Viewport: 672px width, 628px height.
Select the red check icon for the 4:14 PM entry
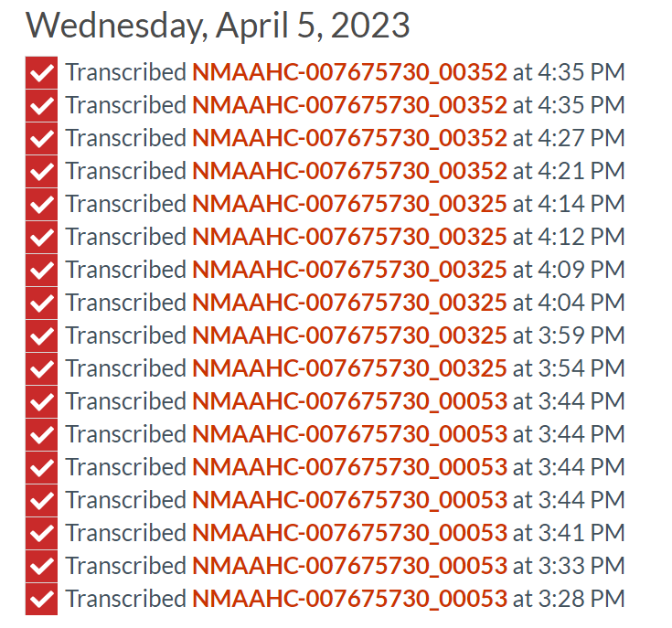(x=41, y=204)
